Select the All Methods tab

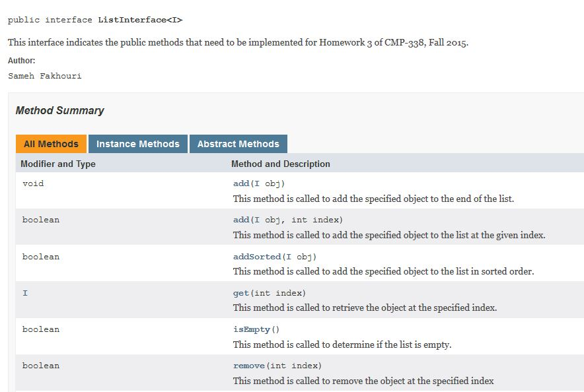pyautogui.click(x=51, y=143)
